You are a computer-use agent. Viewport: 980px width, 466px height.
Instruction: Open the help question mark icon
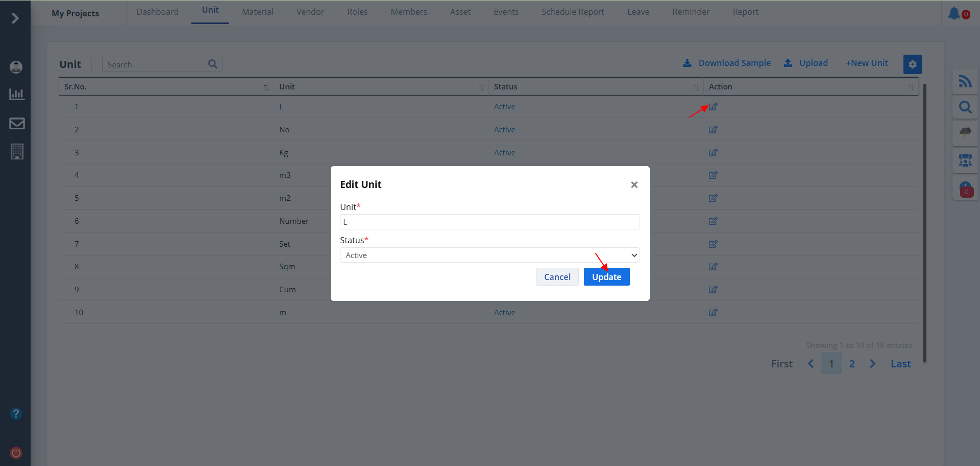point(16,413)
